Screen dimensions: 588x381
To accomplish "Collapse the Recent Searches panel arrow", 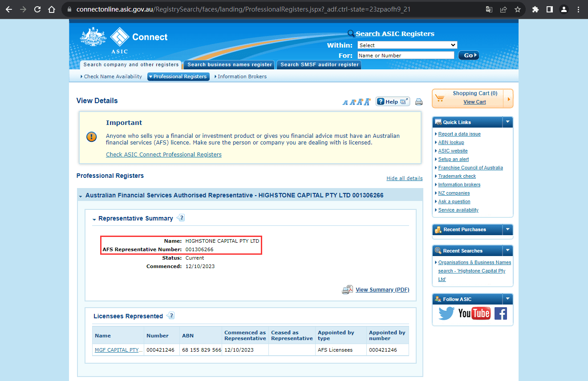I will click(x=507, y=251).
